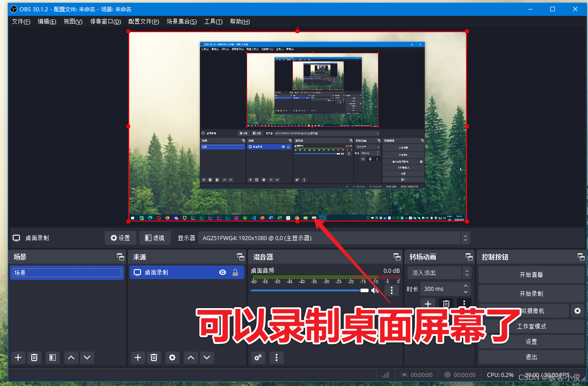Viewport: 588px width, 386px height.
Task: Click the top-middle red handle of the preview
Action: point(297,31)
